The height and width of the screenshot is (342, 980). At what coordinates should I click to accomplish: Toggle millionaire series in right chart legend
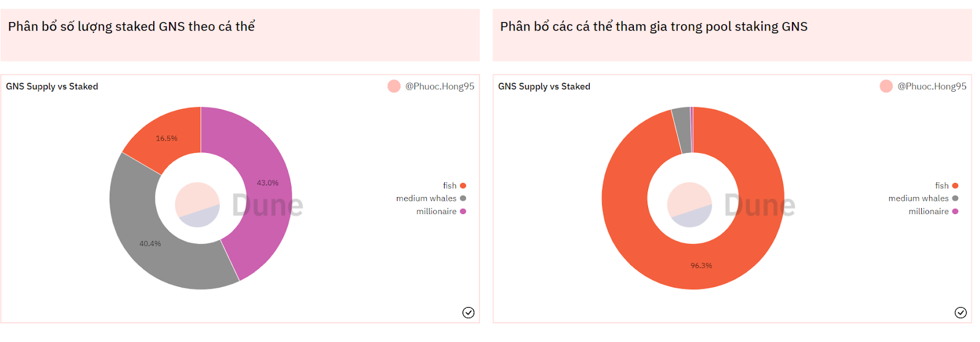933,211
